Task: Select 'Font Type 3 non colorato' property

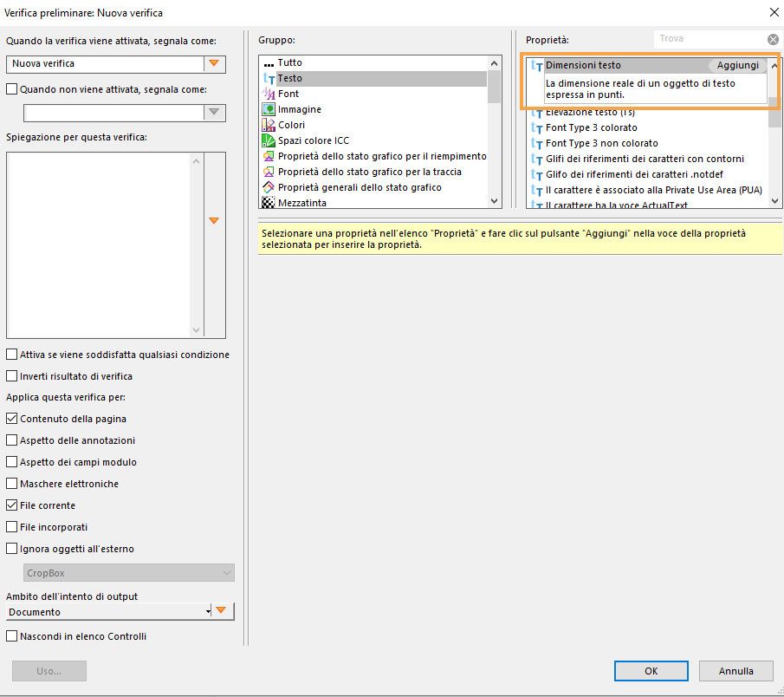Action: 602,143
